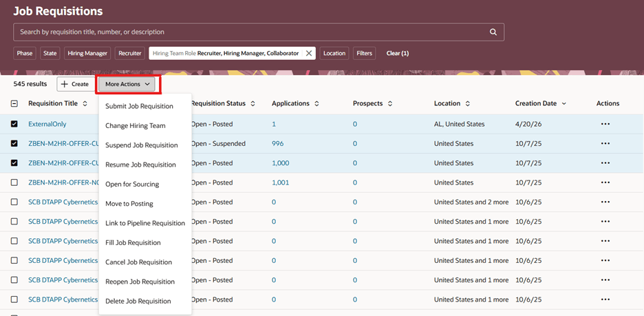Image resolution: width=644 pixels, height=316 pixels.
Task: Collapse the More Actions dropdown
Action: pyautogui.click(x=127, y=84)
